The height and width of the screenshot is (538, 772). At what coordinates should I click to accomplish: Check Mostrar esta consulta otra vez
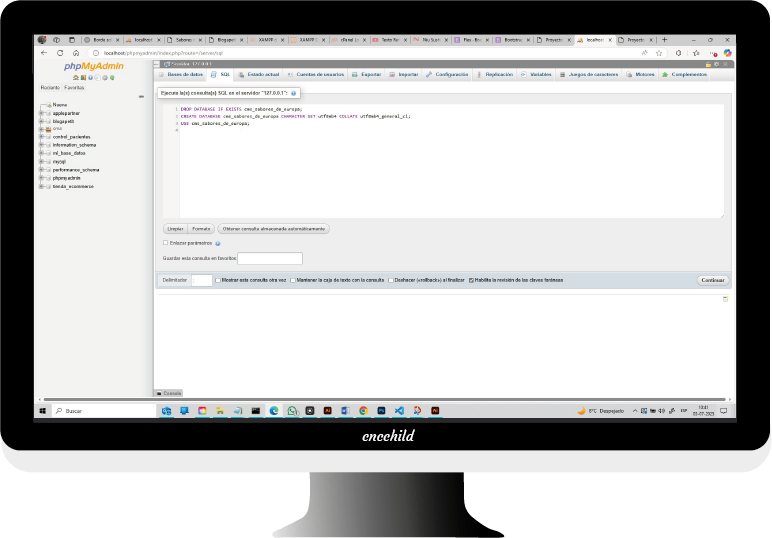click(x=219, y=280)
